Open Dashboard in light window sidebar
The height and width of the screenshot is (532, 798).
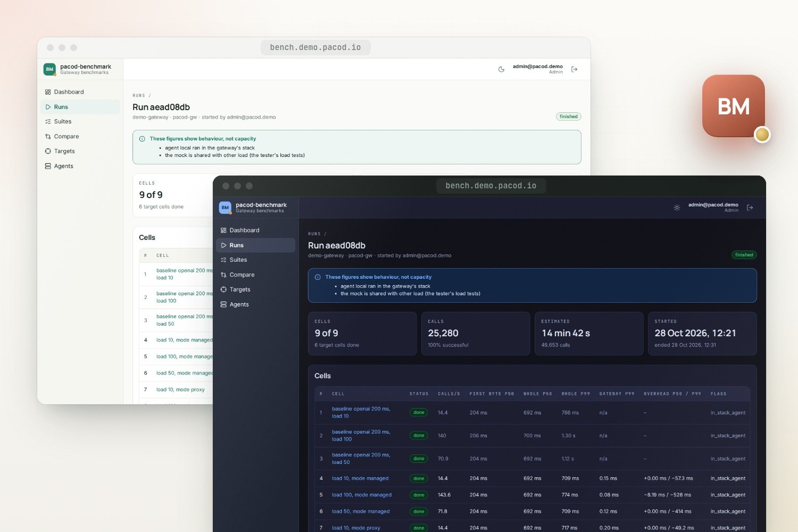(80, 92)
